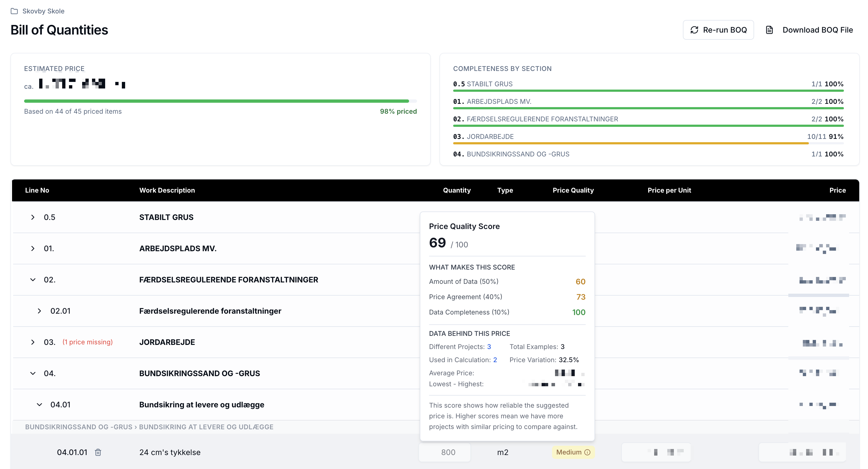Click the Download BOQ file document icon
868x469 pixels.
point(769,30)
